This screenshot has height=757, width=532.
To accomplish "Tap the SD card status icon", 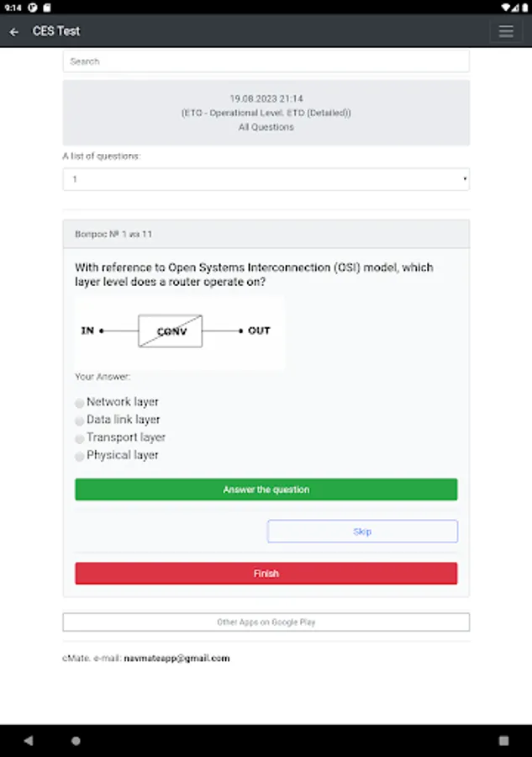I will pyautogui.click(x=47, y=8).
